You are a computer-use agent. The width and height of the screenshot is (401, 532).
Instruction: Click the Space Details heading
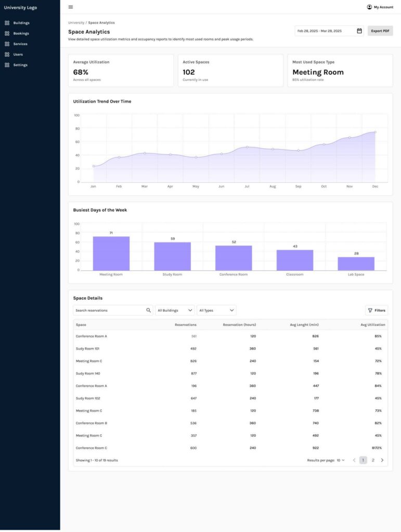(87, 298)
